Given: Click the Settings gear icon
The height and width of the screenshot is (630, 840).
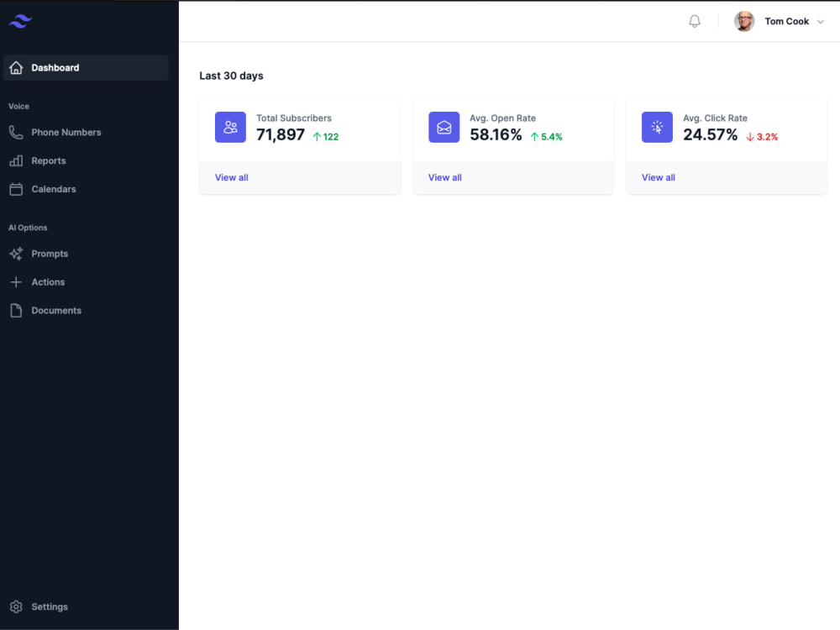Looking at the screenshot, I should coord(16,606).
